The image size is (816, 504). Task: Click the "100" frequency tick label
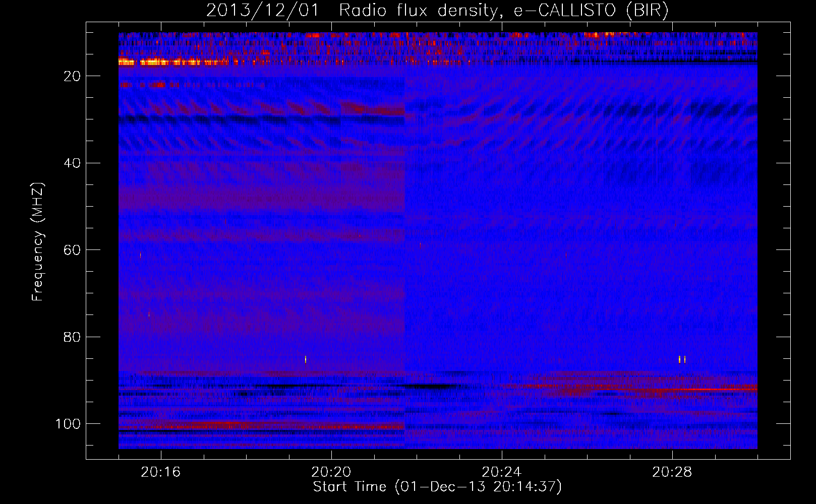(x=68, y=424)
